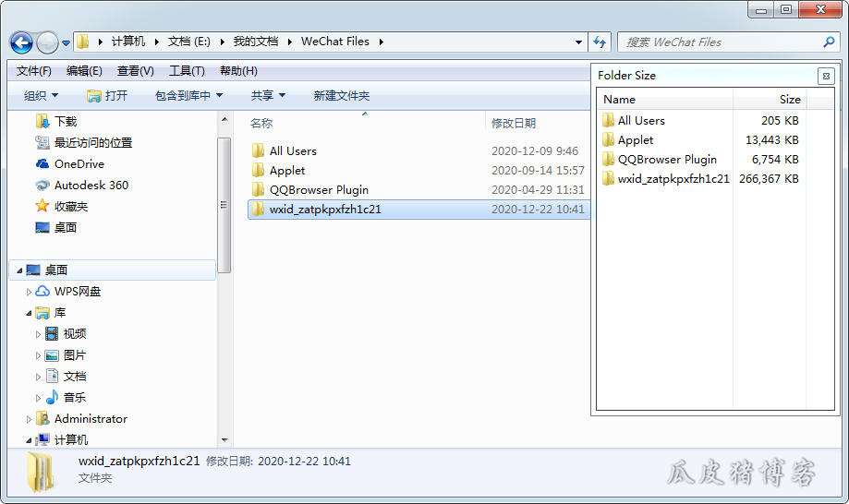849x504 pixels.
Task: Sort by Size column in Folder Size
Action: click(x=770, y=100)
